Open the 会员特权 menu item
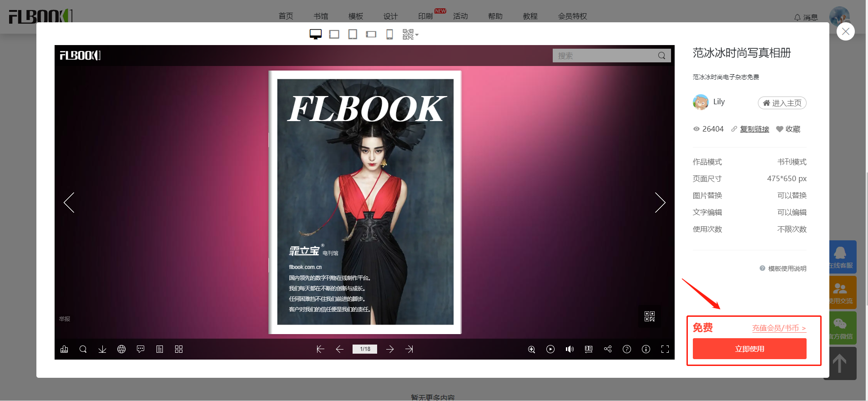This screenshot has height=401, width=868. 572,16
